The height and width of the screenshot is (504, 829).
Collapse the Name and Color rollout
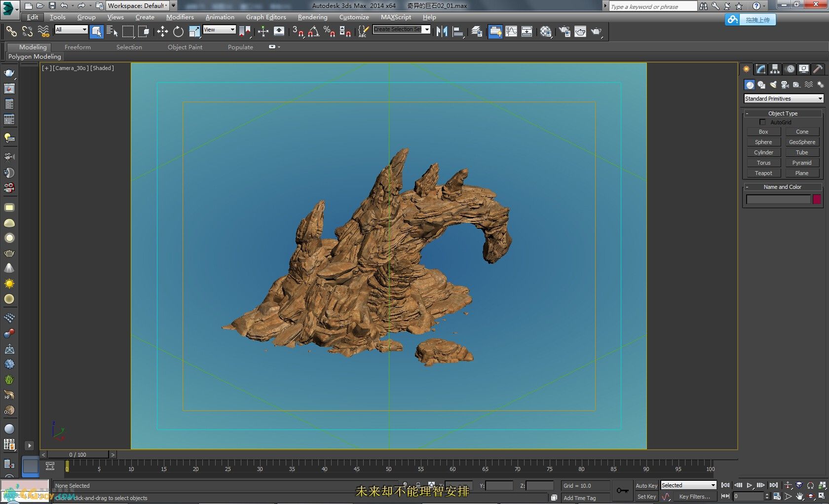pos(783,187)
